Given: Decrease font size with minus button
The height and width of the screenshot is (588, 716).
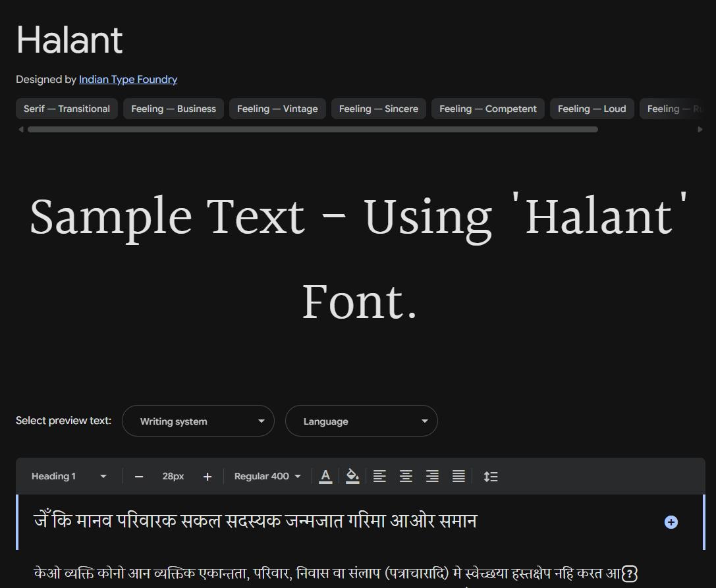Looking at the screenshot, I should [x=139, y=477].
